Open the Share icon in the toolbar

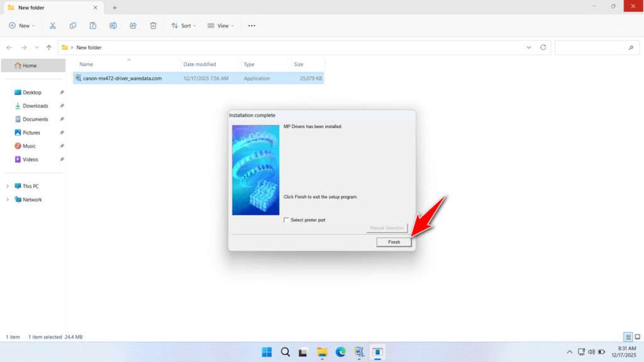point(133,25)
